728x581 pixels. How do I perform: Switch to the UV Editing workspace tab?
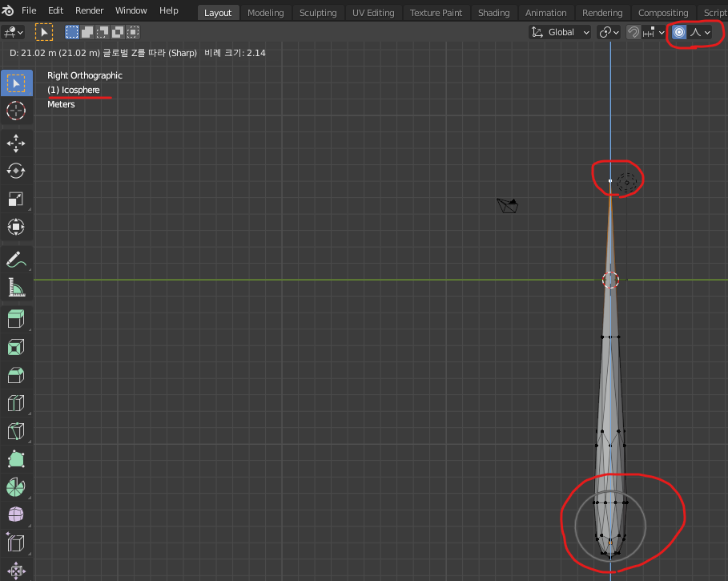[x=373, y=13]
